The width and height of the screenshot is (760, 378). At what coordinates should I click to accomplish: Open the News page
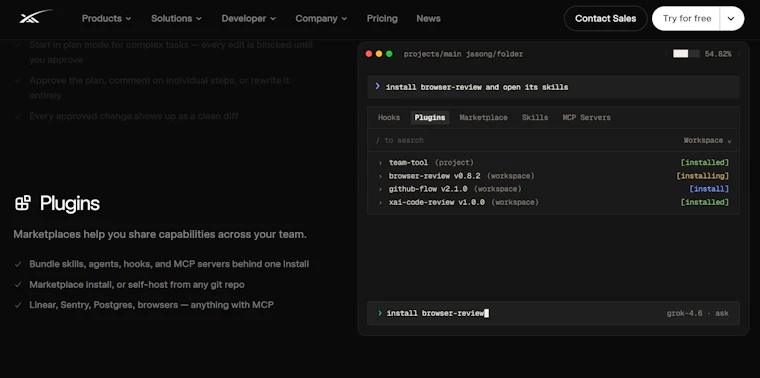point(428,18)
